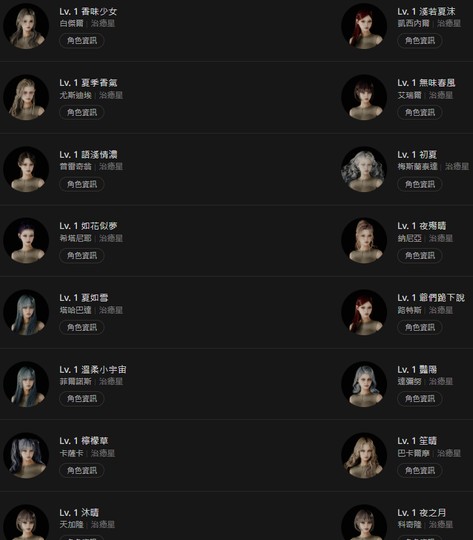Select the 無味春風 short dark-hair avatar
The image size is (473, 540).
(x=364, y=97)
